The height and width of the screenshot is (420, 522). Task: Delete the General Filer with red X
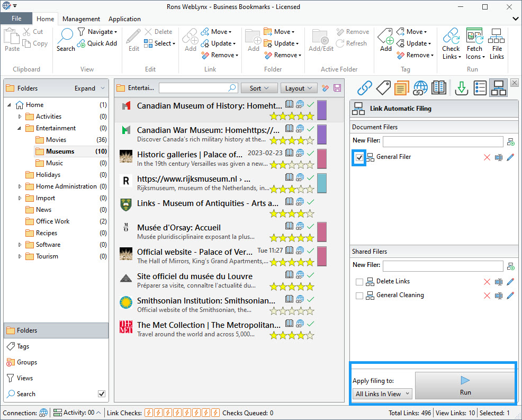pos(487,157)
